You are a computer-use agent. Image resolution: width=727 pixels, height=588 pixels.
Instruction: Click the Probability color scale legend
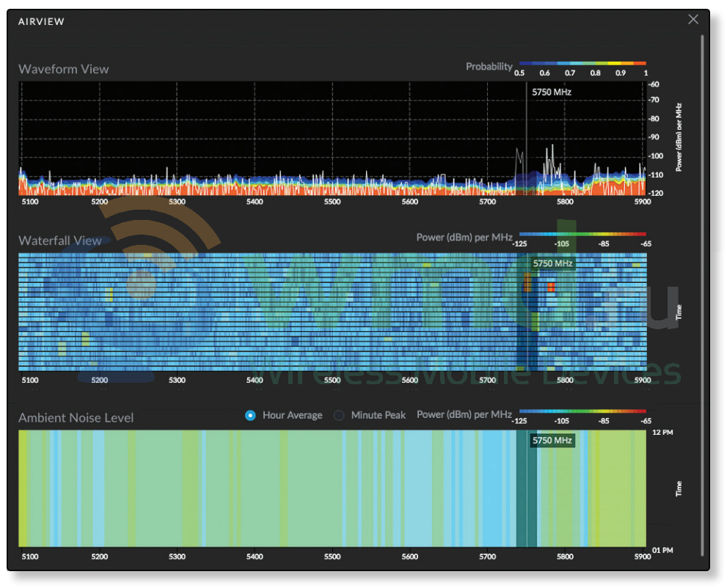(582, 64)
